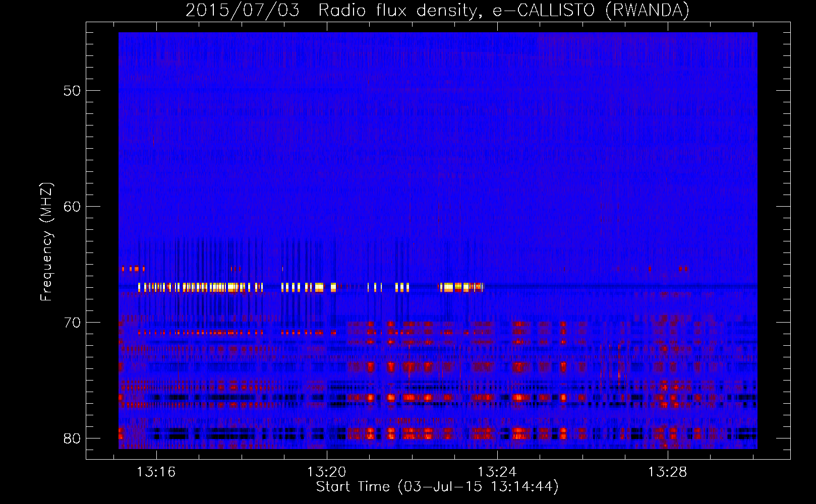Click the plot title "Radio flux density, e-CALLISTO (RWANDA)"
Screen dimensions: 816x504
coord(504,10)
